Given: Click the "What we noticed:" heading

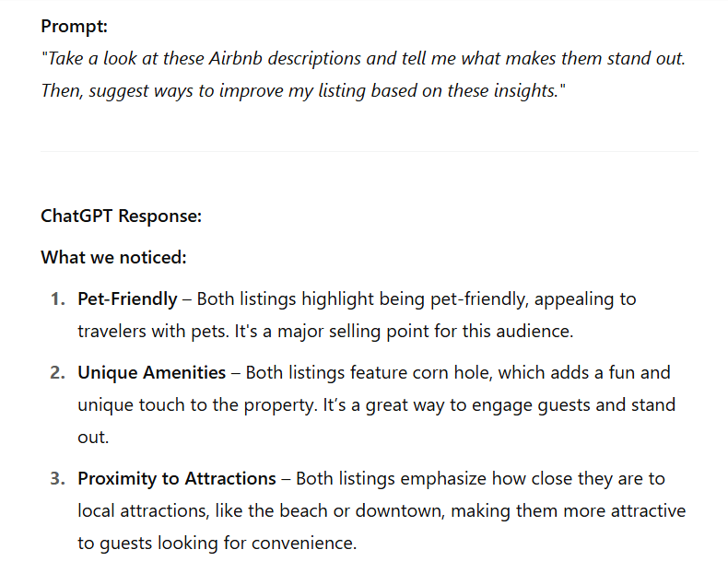Looking at the screenshot, I should [x=113, y=258].
